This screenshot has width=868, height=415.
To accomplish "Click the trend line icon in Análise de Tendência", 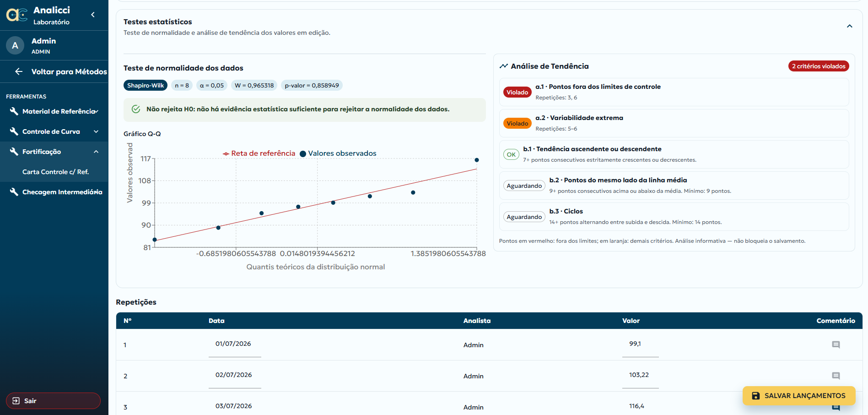I will 504,66.
